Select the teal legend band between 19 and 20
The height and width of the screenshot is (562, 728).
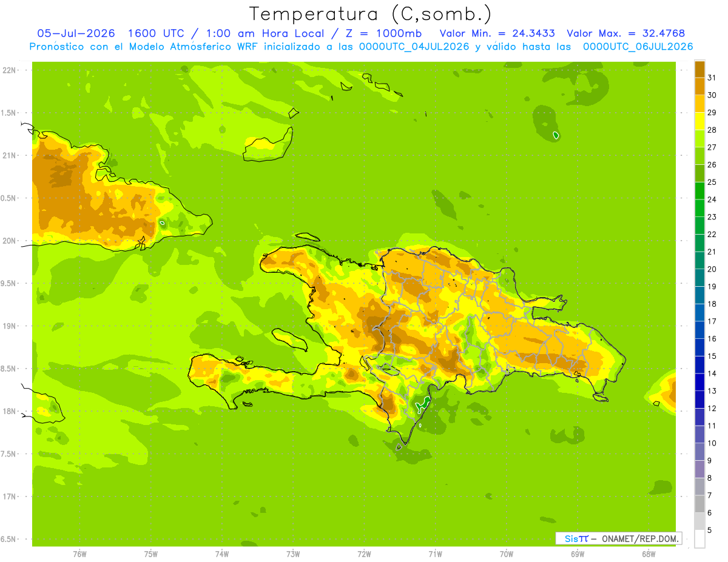coord(699,278)
